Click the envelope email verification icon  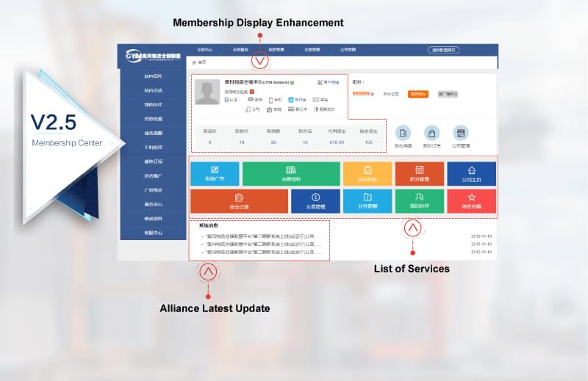pos(251,100)
